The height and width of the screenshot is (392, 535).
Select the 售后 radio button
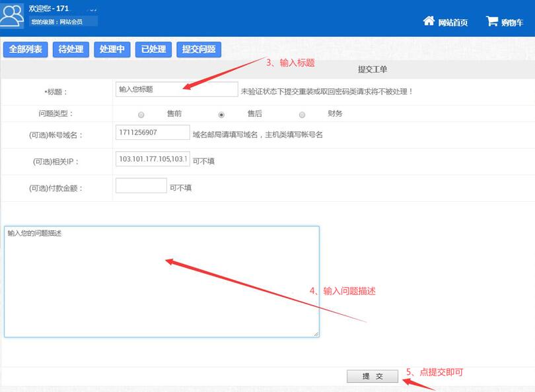pyautogui.click(x=221, y=114)
